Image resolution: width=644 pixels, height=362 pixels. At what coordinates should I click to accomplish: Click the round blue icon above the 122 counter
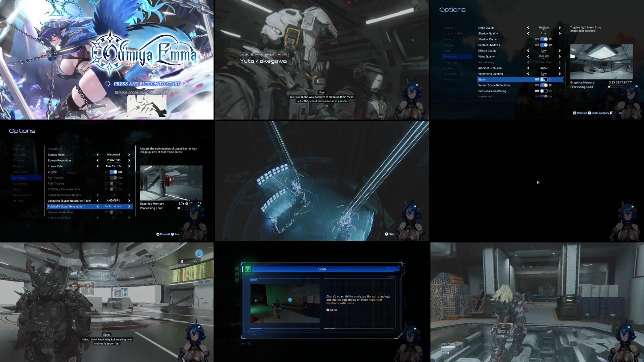point(199,253)
